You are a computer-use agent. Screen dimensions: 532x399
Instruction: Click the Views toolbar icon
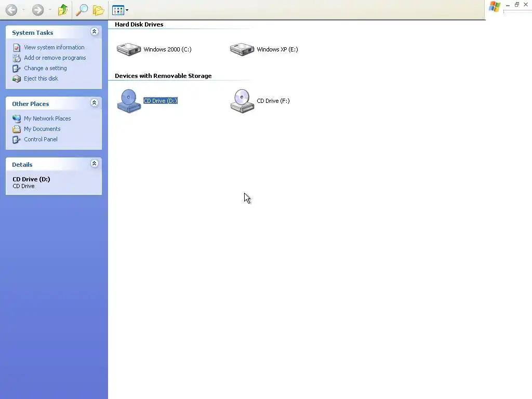click(x=118, y=10)
